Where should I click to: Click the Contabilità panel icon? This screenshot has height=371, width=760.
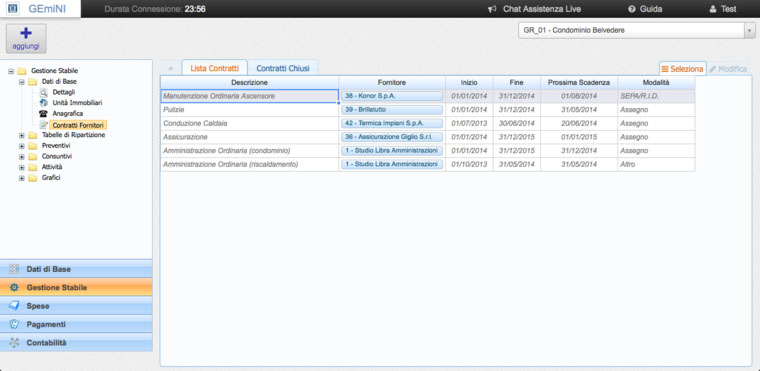15,343
